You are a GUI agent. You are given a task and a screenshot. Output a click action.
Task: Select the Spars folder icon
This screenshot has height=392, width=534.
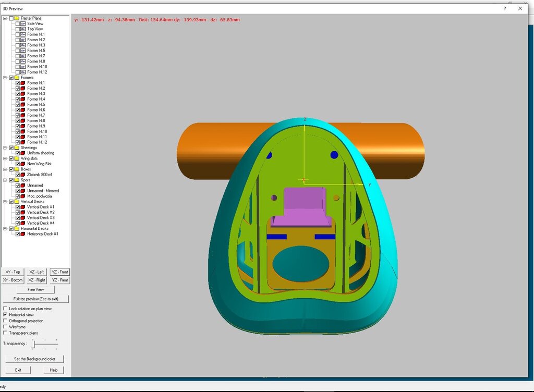(18, 179)
